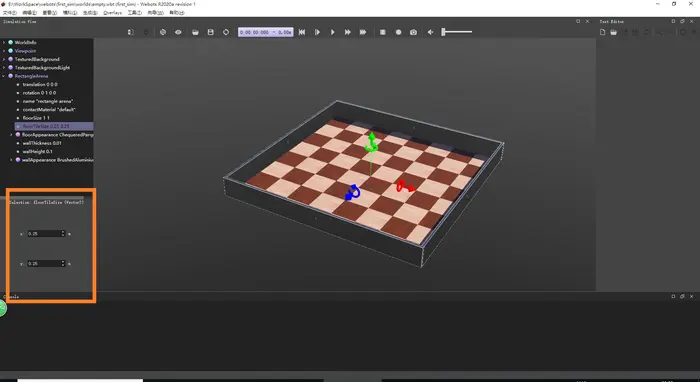This screenshot has width=700, height=382.
Task: Toggle sound mute speaker icon
Action: pyautogui.click(x=430, y=32)
